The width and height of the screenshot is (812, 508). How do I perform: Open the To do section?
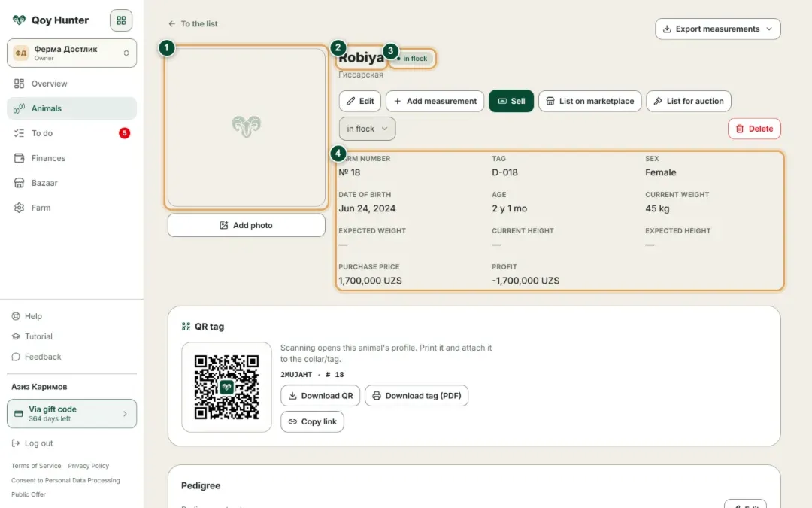71,133
